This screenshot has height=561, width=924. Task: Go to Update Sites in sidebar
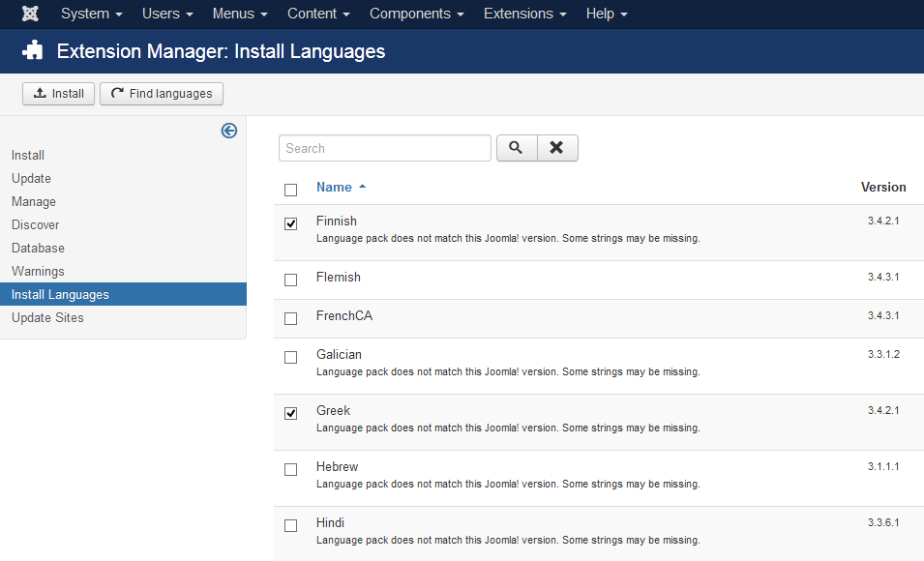[x=47, y=317]
